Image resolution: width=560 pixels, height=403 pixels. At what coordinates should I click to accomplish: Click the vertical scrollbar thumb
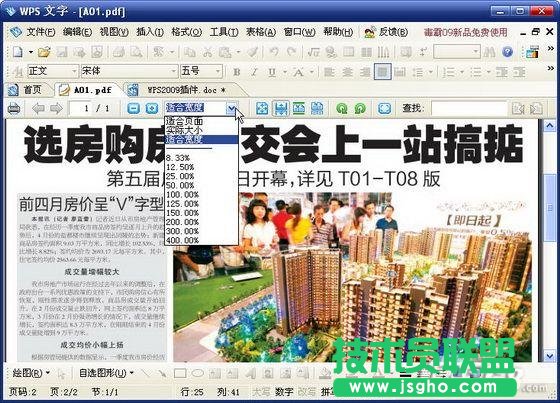[549, 207]
